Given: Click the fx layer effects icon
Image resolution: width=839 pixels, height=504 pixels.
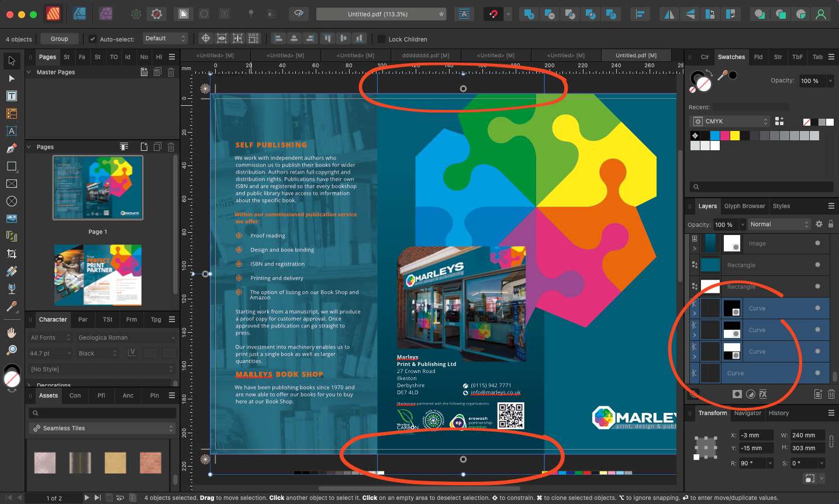Looking at the screenshot, I should [x=763, y=394].
